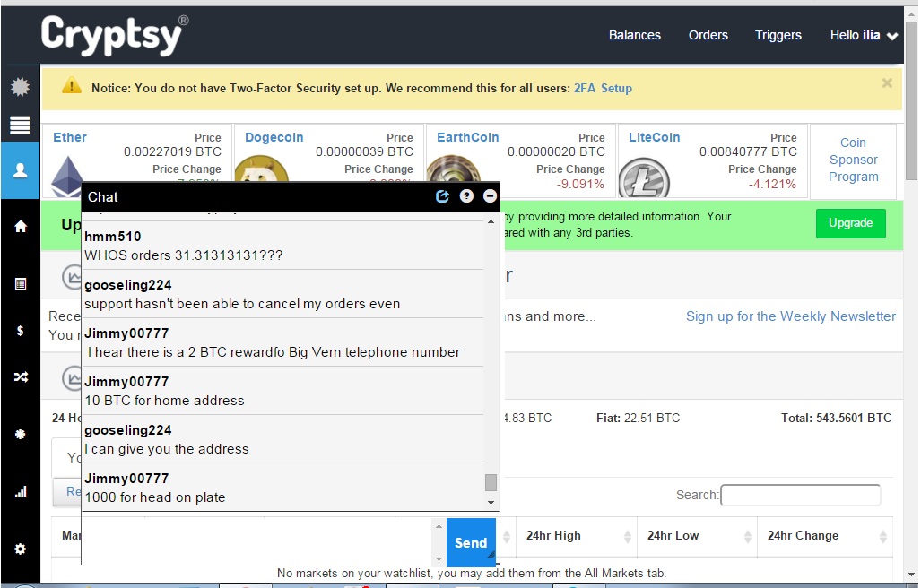
Task: Open the Ether market link
Action: point(70,137)
